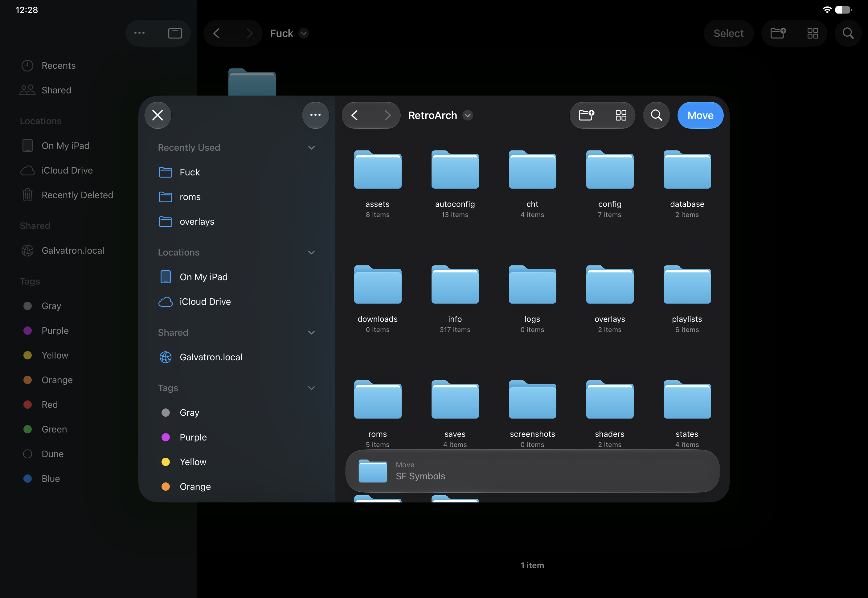Search inside the RetroArch move dialog
868x598 pixels.
point(656,115)
